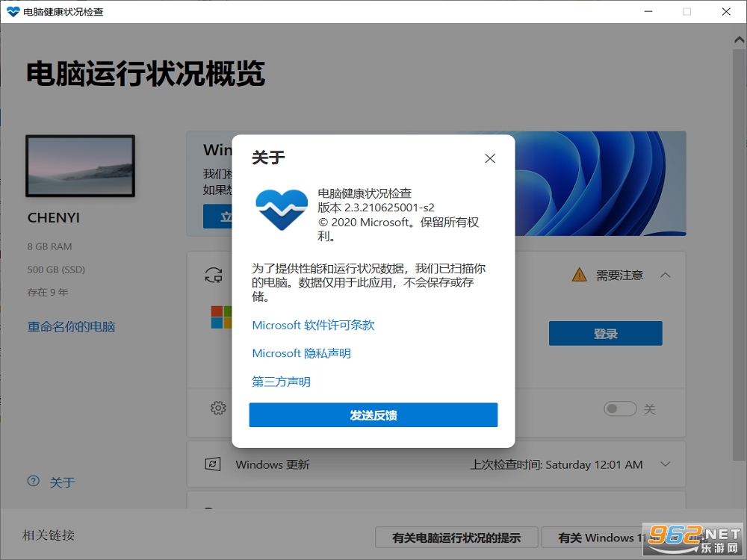Collapse the 需要注意 section chevron
This screenshot has width=747, height=560.
point(666,276)
